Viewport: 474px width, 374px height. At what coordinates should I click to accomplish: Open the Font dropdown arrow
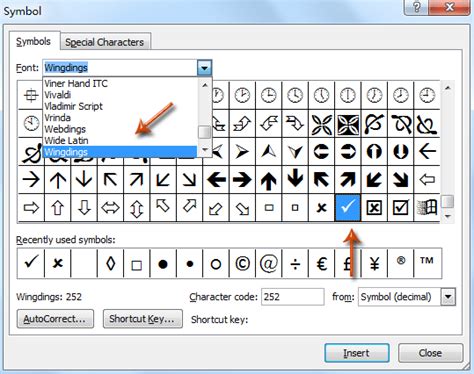tap(204, 68)
